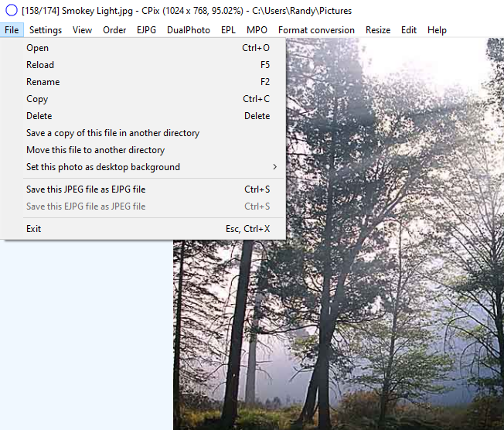Select Reload in the File menu
504x430 pixels.
(x=143, y=65)
